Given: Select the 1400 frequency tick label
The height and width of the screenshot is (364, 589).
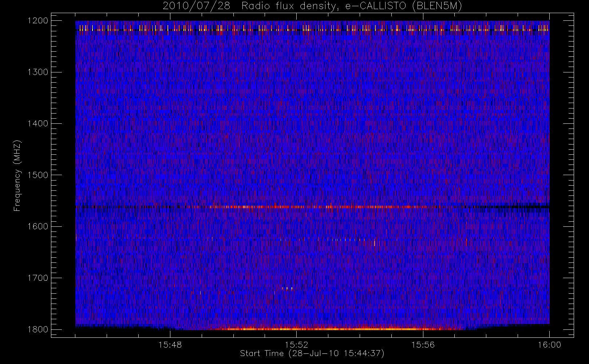Looking at the screenshot, I should click(x=38, y=123).
